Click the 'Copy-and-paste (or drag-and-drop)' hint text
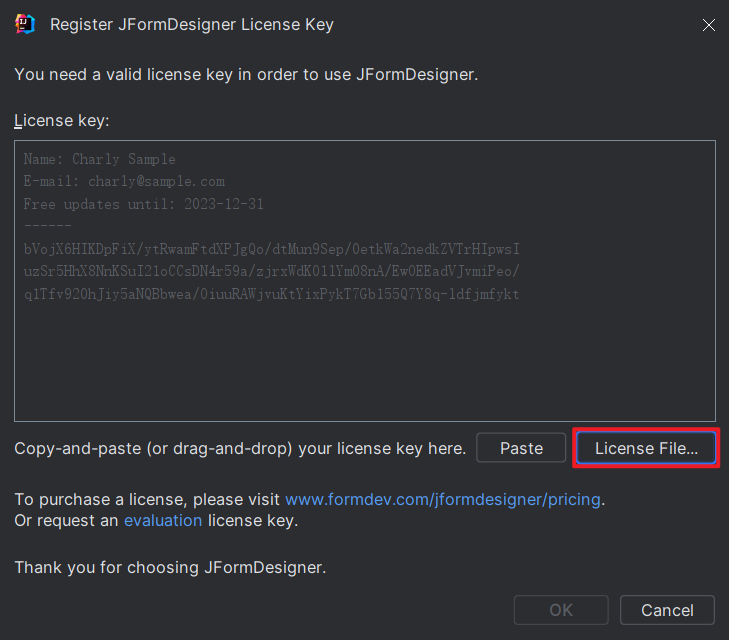Viewport: 729px width, 640px height. tap(240, 449)
